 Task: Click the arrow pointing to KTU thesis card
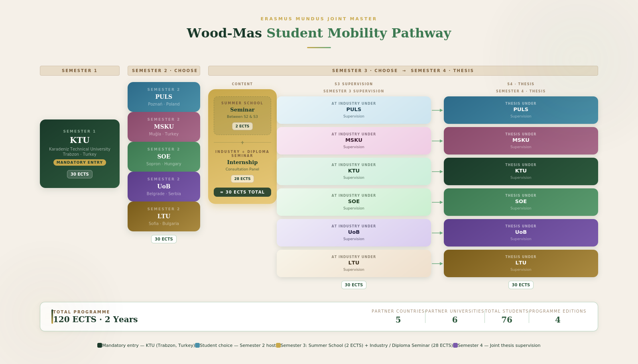coord(437,172)
